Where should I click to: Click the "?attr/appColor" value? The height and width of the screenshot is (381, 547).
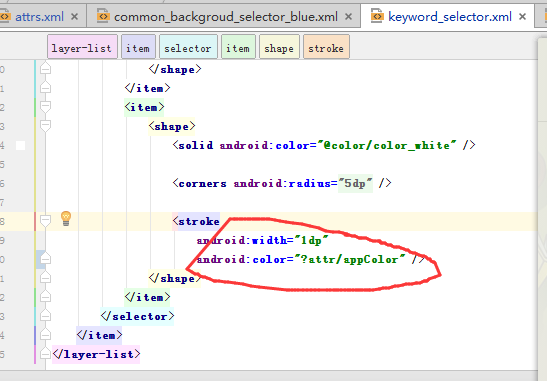pyautogui.click(x=350, y=259)
